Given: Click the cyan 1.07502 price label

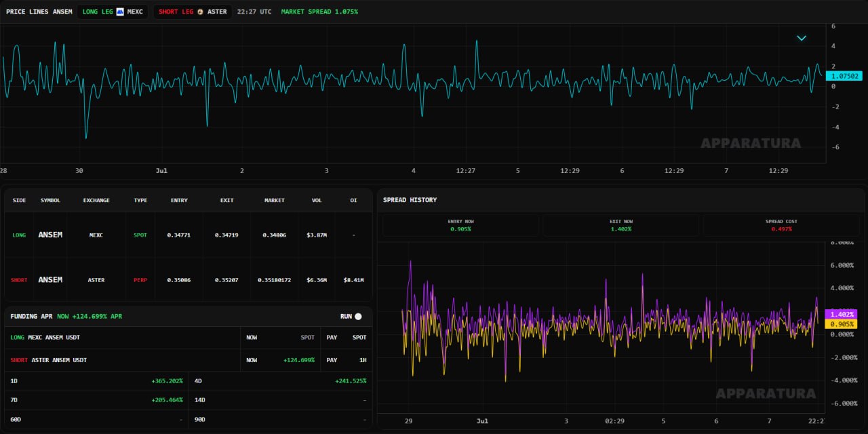Looking at the screenshot, I should 844,77.
